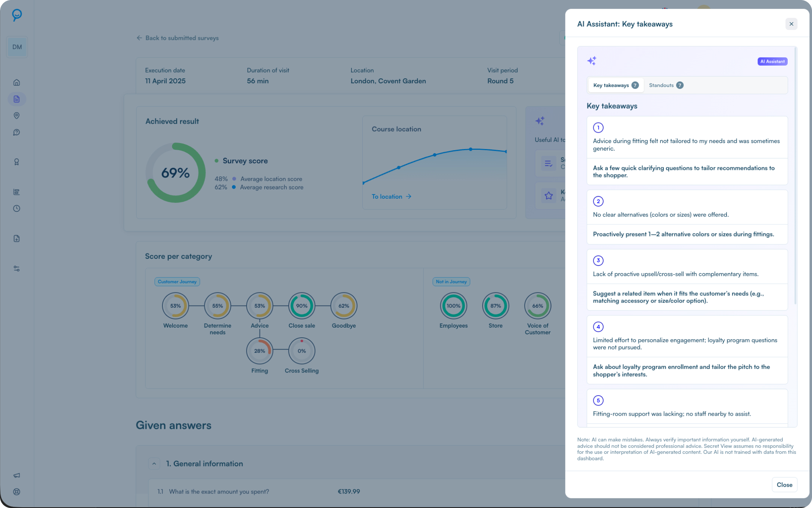This screenshot has width=812, height=508.
Task: Click the Secret View logo in sidebar
Action: coord(17,15)
